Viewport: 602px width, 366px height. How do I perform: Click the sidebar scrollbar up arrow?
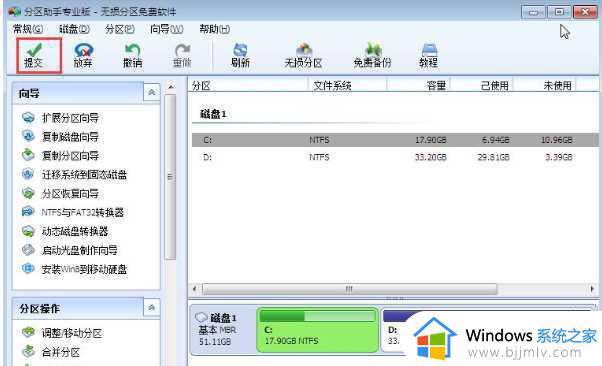click(x=170, y=87)
